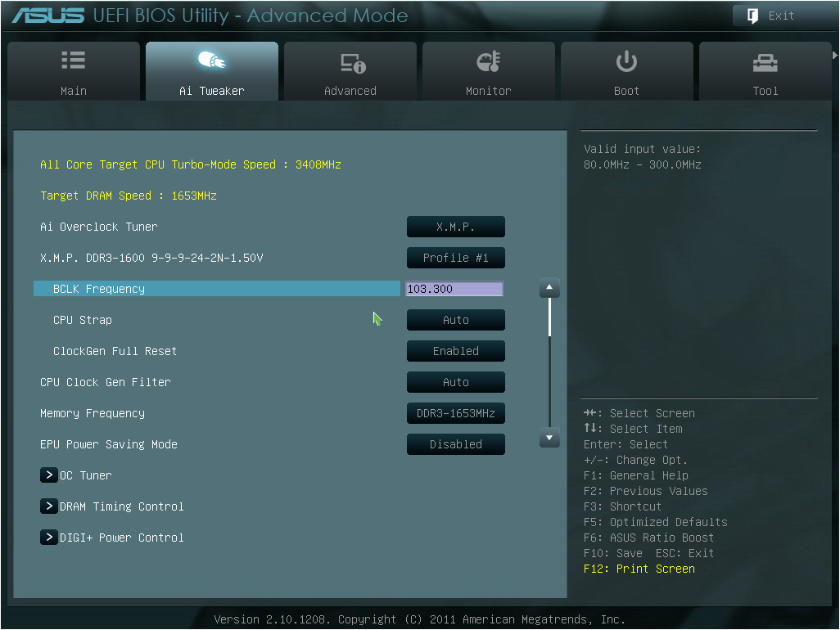Select the Ai Tweaker tab
The image size is (840, 630).
click(212, 71)
